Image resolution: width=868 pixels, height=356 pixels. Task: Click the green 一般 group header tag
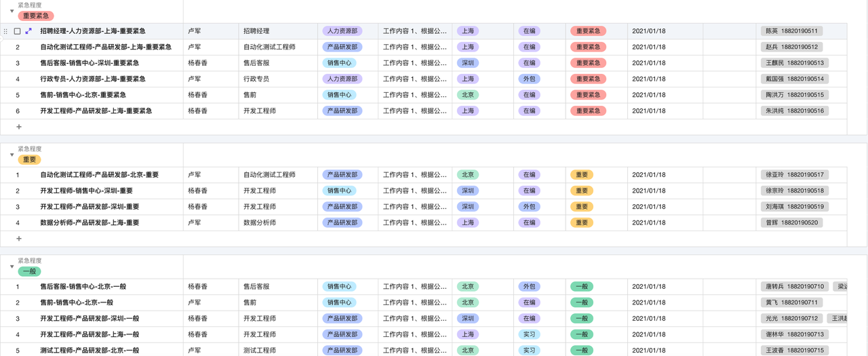(29, 271)
